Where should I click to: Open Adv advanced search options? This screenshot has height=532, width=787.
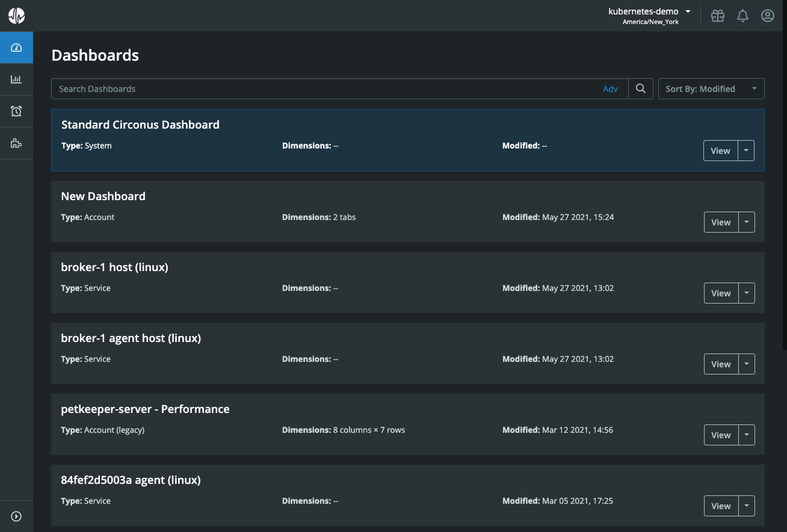pos(610,88)
